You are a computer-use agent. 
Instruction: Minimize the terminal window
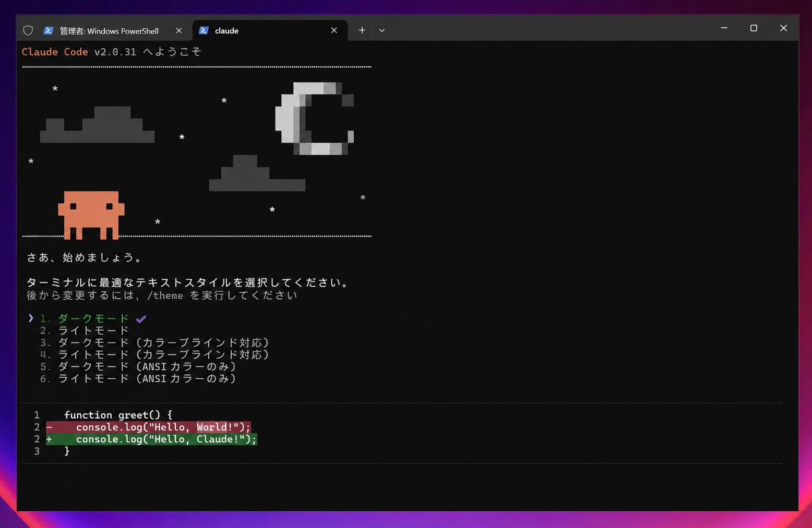point(724,28)
